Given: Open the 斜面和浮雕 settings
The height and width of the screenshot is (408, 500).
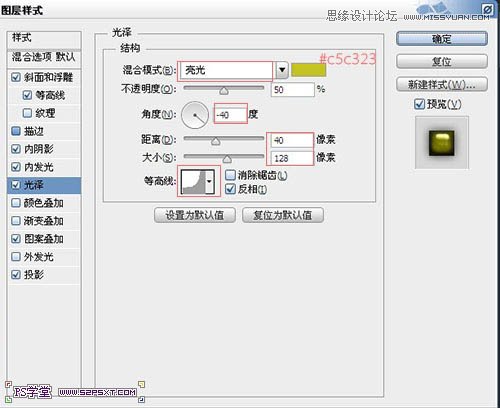Looking at the screenshot, I should (48, 78).
